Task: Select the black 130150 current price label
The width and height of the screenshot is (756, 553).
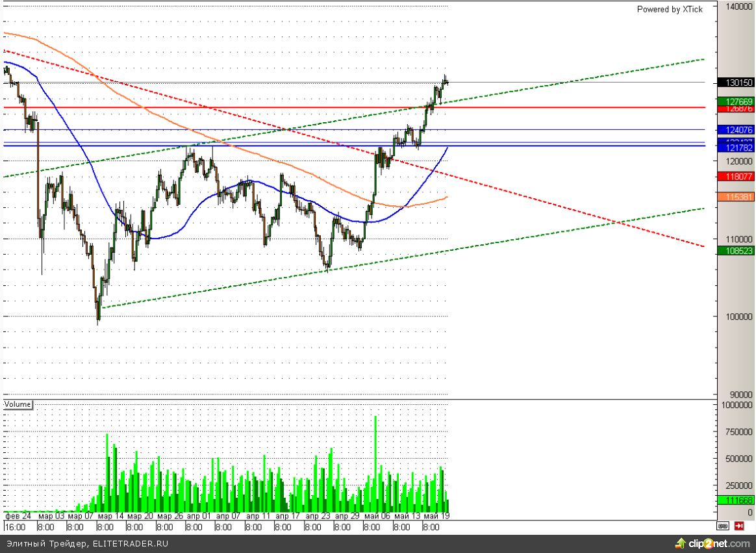Action: point(736,83)
